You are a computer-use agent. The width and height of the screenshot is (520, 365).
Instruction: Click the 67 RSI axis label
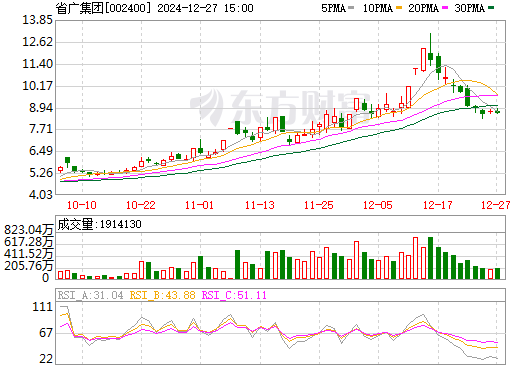(46, 333)
